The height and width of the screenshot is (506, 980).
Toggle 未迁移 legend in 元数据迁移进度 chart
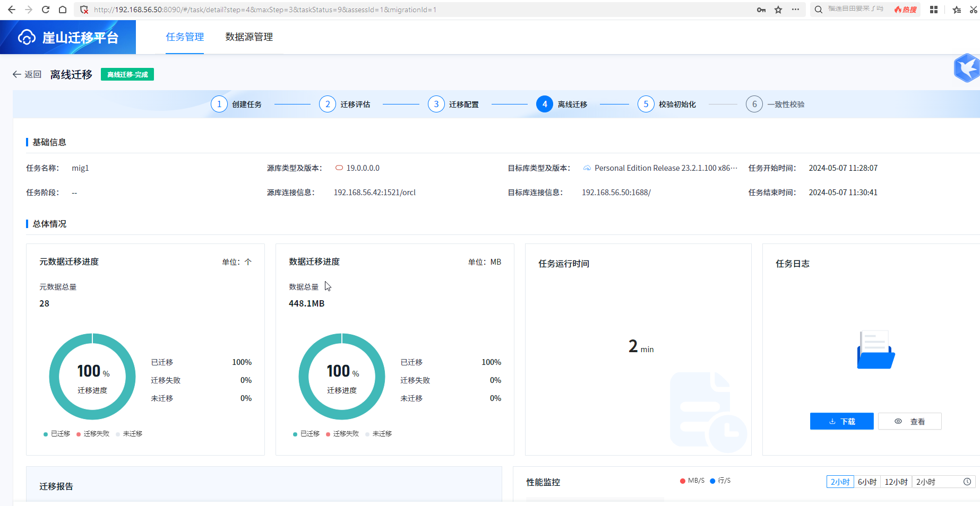pyautogui.click(x=129, y=434)
